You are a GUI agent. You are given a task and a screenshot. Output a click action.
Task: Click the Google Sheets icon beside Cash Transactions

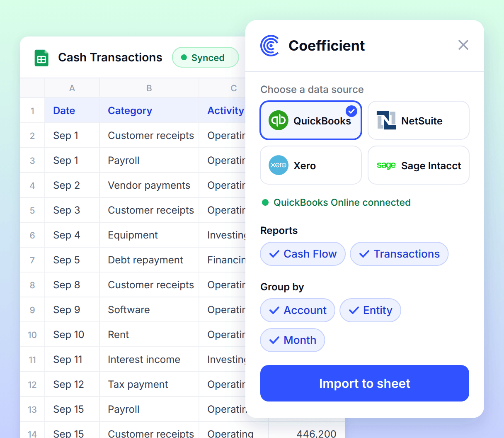41,58
